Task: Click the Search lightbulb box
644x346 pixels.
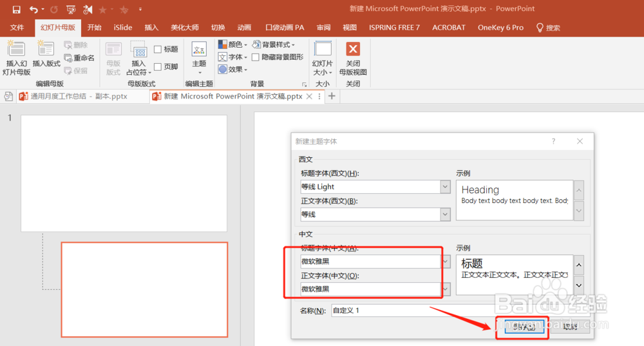Action: point(548,28)
